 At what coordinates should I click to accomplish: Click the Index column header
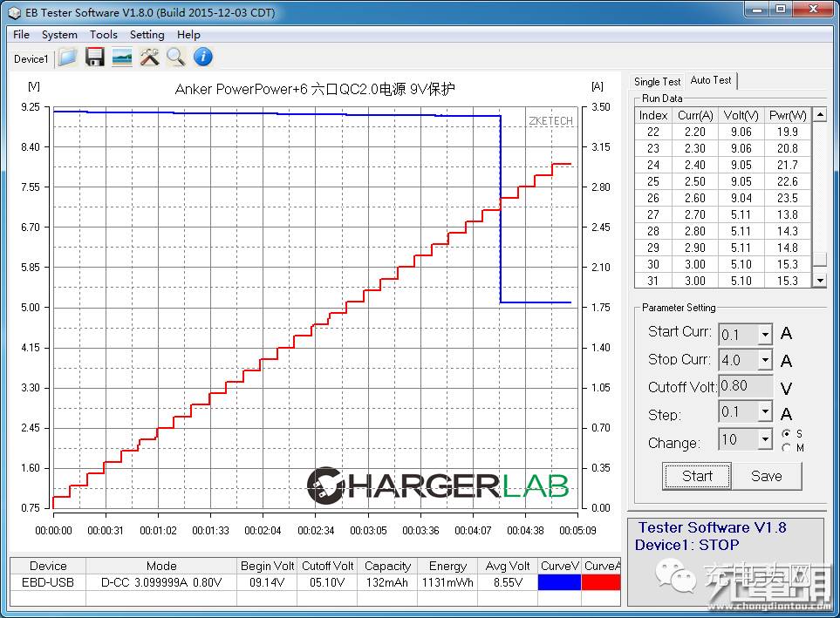(x=653, y=115)
